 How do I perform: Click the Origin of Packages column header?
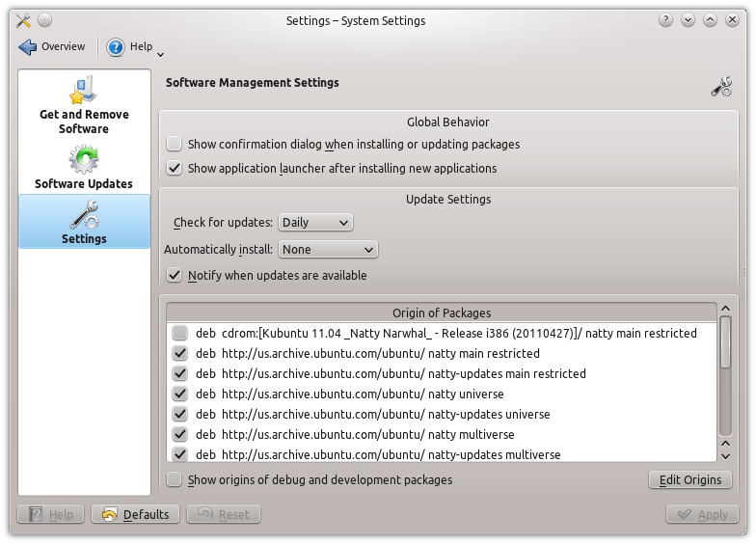[x=442, y=313]
